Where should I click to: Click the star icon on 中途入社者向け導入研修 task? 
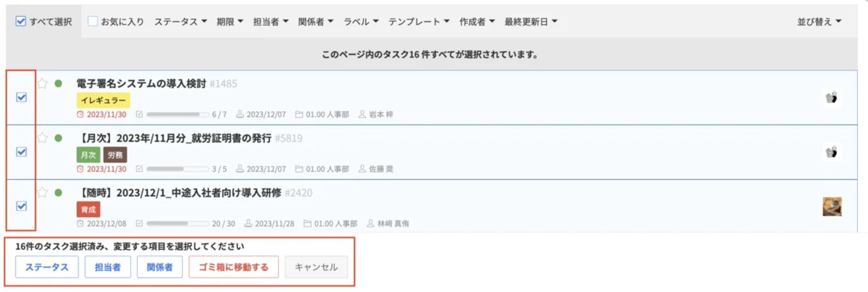[43, 192]
